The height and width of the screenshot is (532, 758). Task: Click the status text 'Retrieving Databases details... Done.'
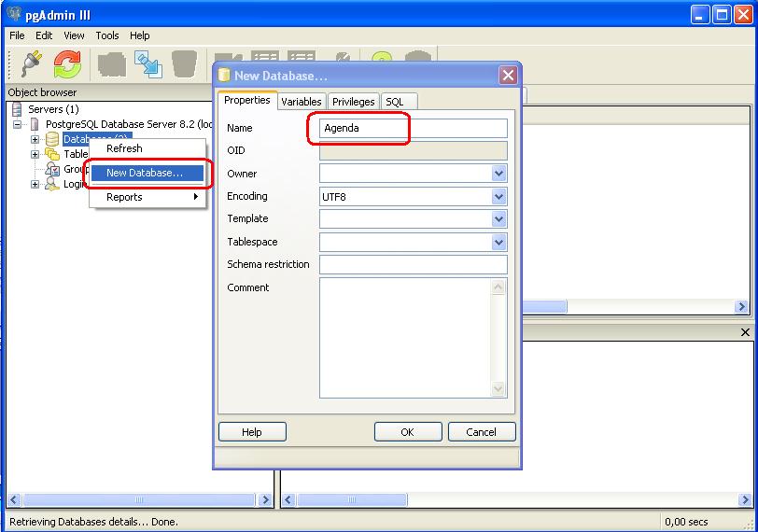93,522
